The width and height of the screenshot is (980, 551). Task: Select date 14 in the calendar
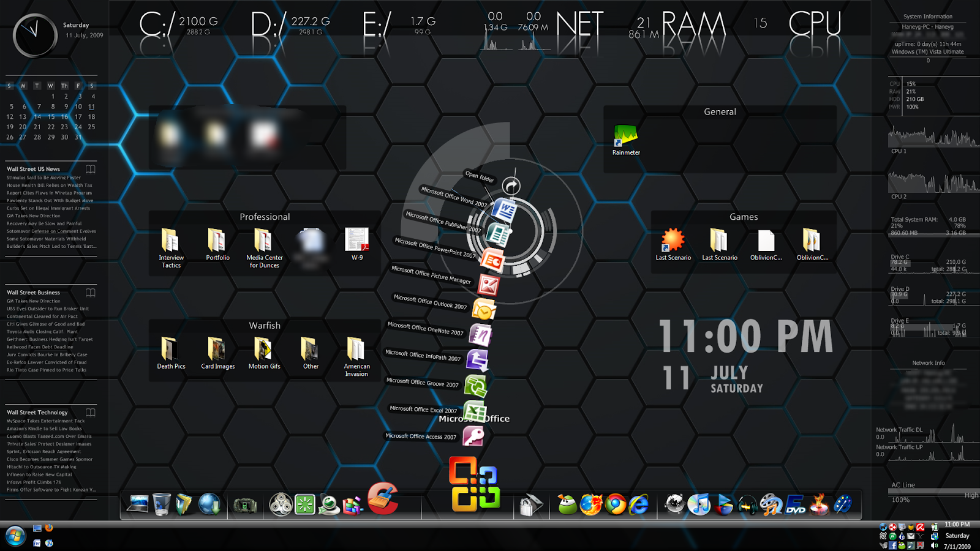click(x=37, y=116)
